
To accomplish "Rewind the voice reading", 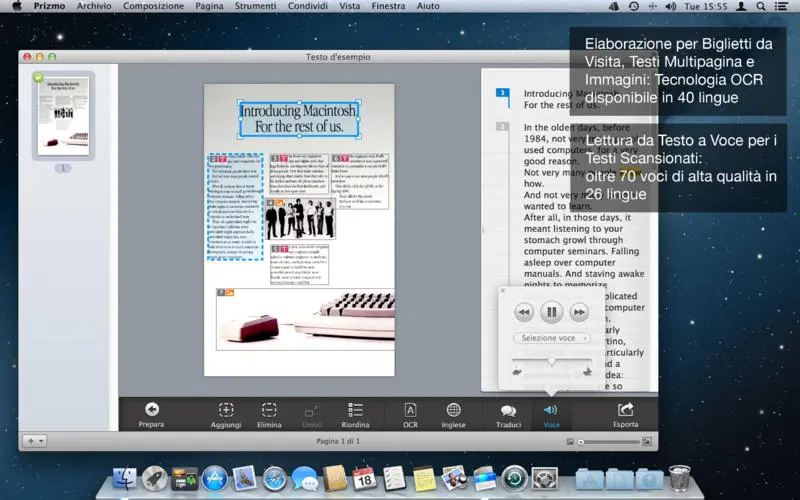I will coord(524,313).
